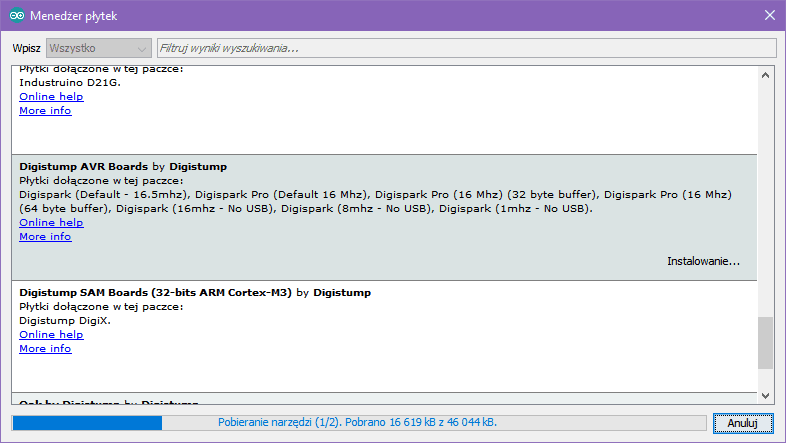Click the search filter input field

click(x=466, y=48)
